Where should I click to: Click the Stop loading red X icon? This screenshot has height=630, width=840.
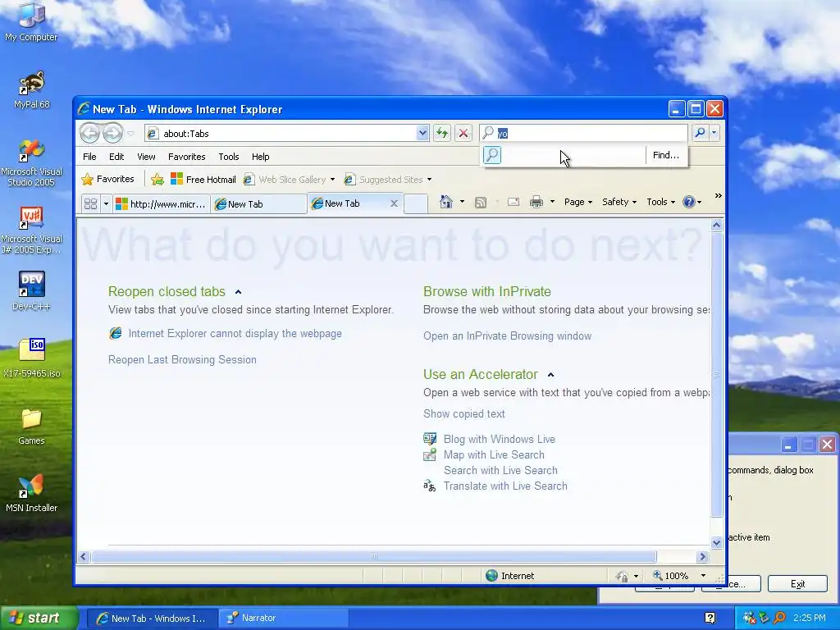point(463,133)
